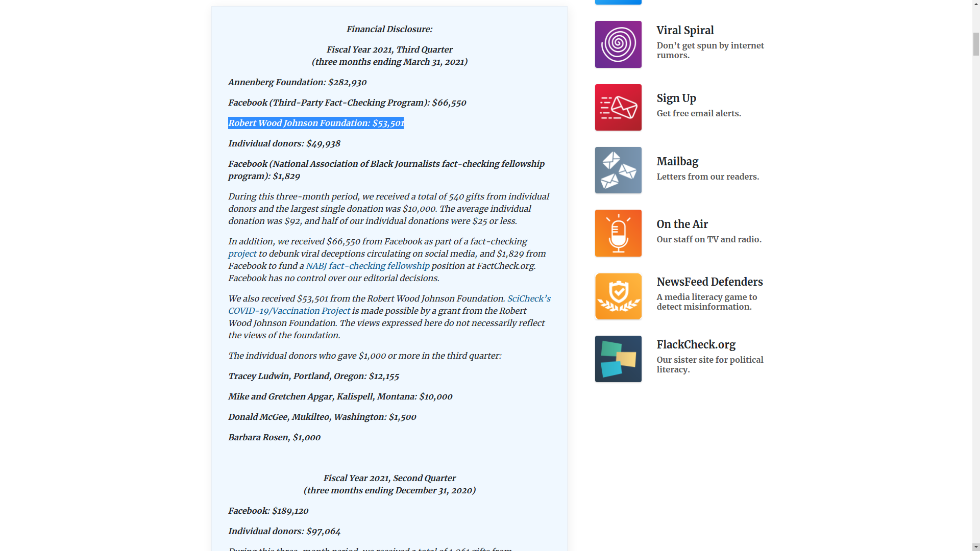
Task: Click the On the Air microphone icon
Action: pyautogui.click(x=618, y=233)
